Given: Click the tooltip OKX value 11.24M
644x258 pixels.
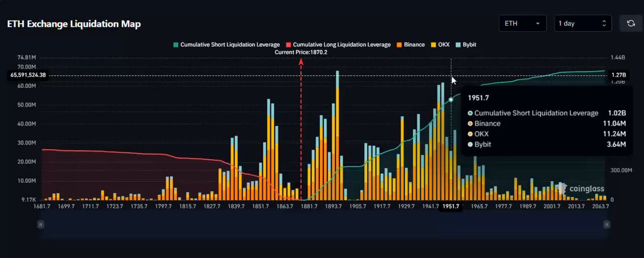Looking at the screenshot, I should coord(614,134).
